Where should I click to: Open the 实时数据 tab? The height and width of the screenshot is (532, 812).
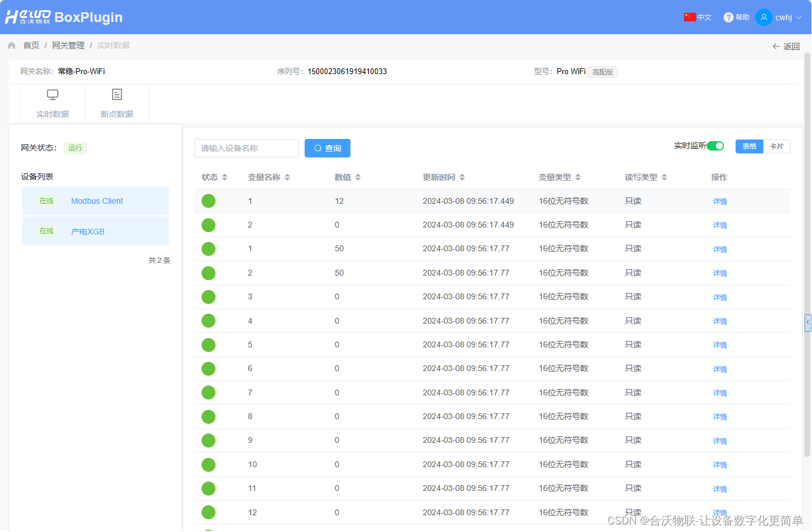click(x=53, y=103)
